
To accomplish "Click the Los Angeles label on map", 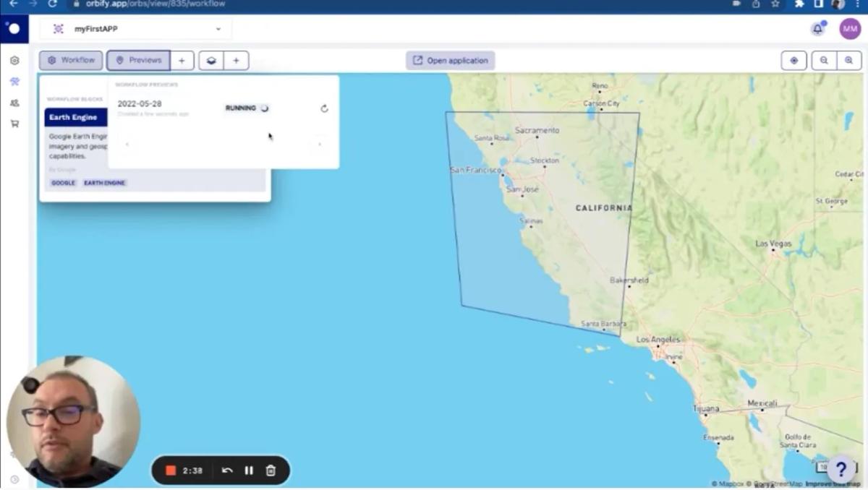I will [658, 340].
